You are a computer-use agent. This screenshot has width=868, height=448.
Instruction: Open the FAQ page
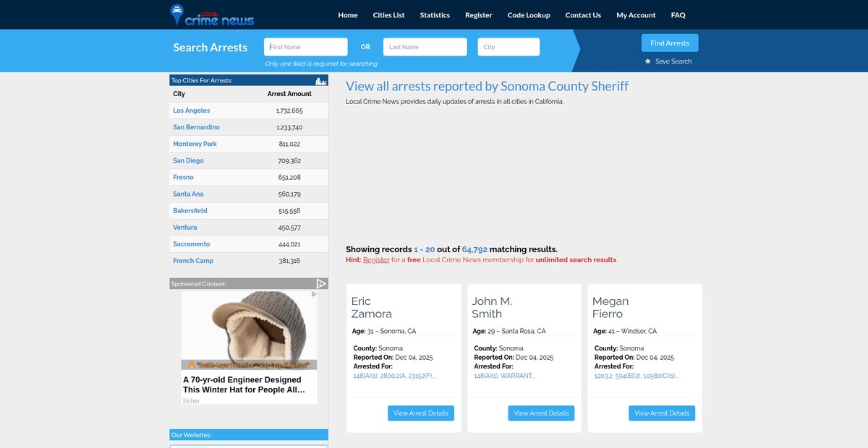coord(678,15)
